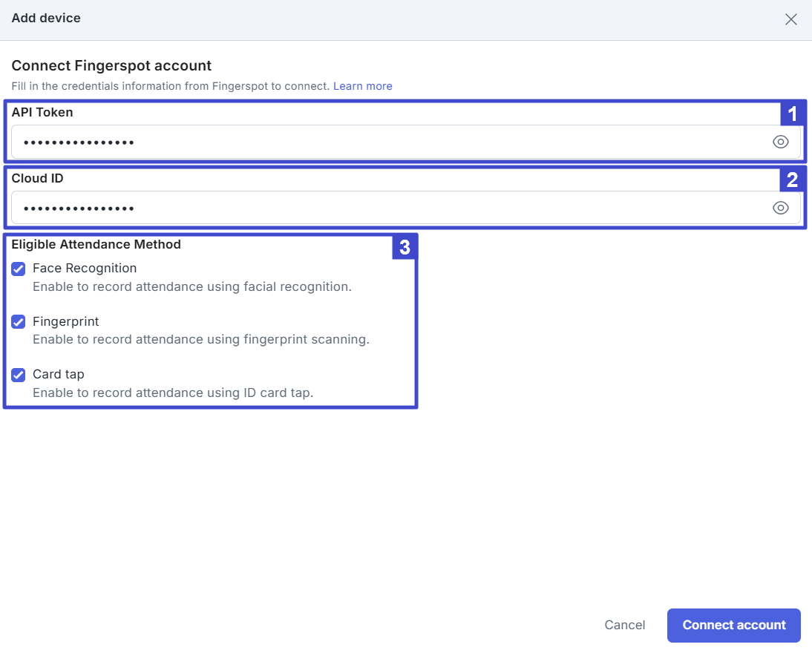Click the Eligible Attendance Method heading
The image size is (812, 653).
coord(96,243)
